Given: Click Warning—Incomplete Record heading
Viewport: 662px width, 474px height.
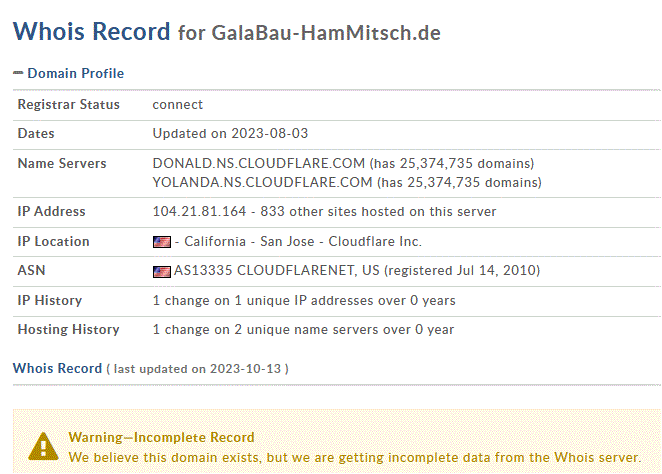Looking at the screenshot, I should pyautogui.click(x=161, y=437).
